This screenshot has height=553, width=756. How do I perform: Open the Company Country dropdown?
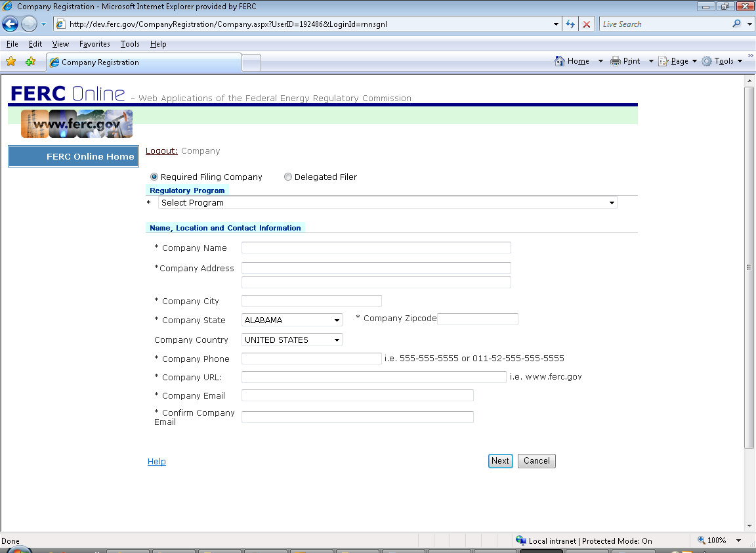[291, 340]
